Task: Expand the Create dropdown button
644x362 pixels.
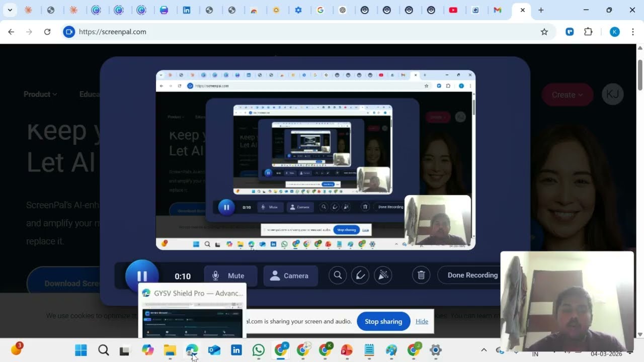Action: pos(567,95)
